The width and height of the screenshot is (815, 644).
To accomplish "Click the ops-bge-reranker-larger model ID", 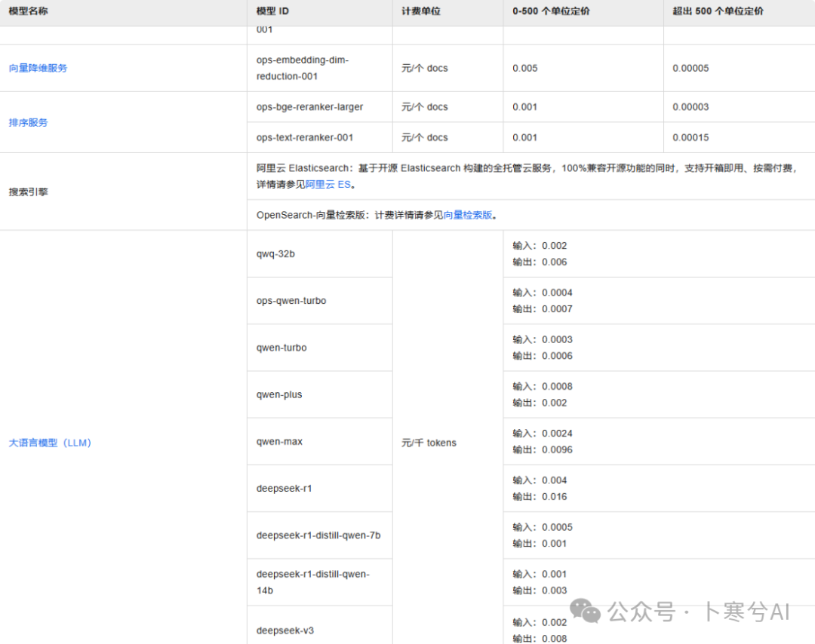I will click(x=309, y=107).
